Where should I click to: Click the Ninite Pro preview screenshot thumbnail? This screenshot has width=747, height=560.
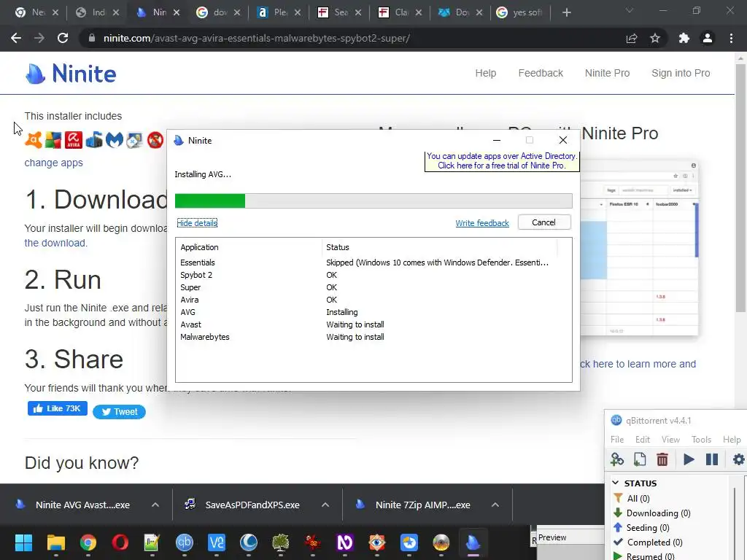pyautogui.click(x=639, y=248)
